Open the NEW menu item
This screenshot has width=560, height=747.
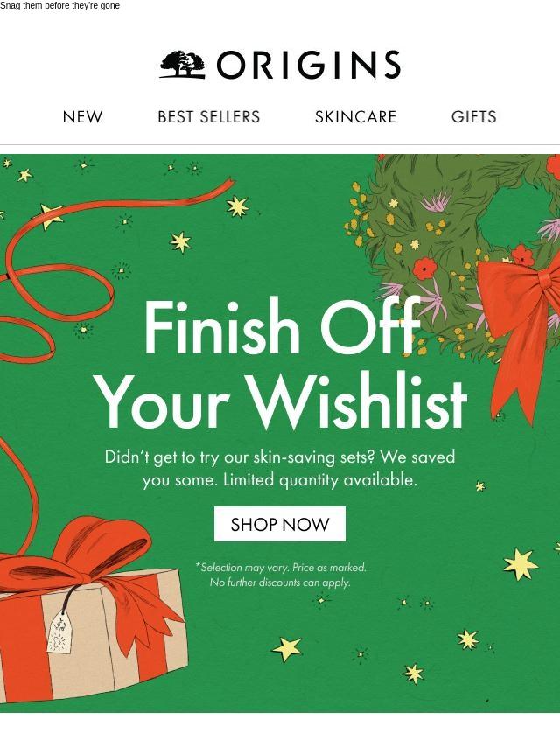coord(82,116)
